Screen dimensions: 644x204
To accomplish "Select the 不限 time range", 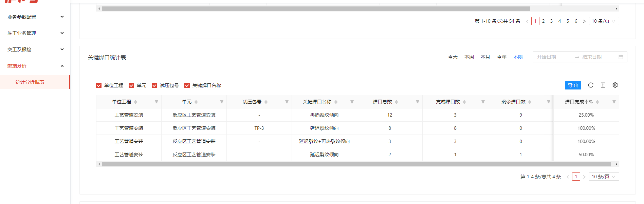I will [518, 57].
